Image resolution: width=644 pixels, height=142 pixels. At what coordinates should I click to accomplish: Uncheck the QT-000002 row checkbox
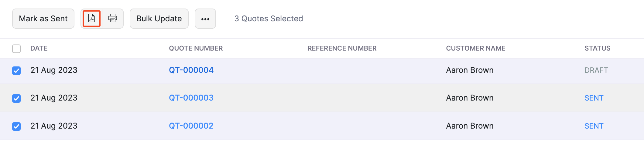coord(16,126)
